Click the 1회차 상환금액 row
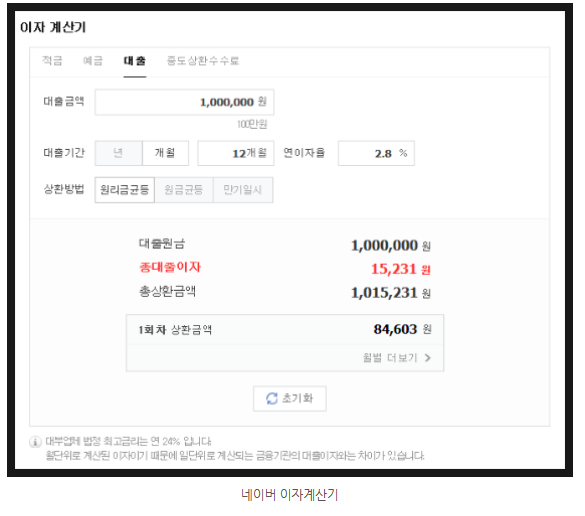Viewport: 585px width, 516px height. tap(285, 329)
